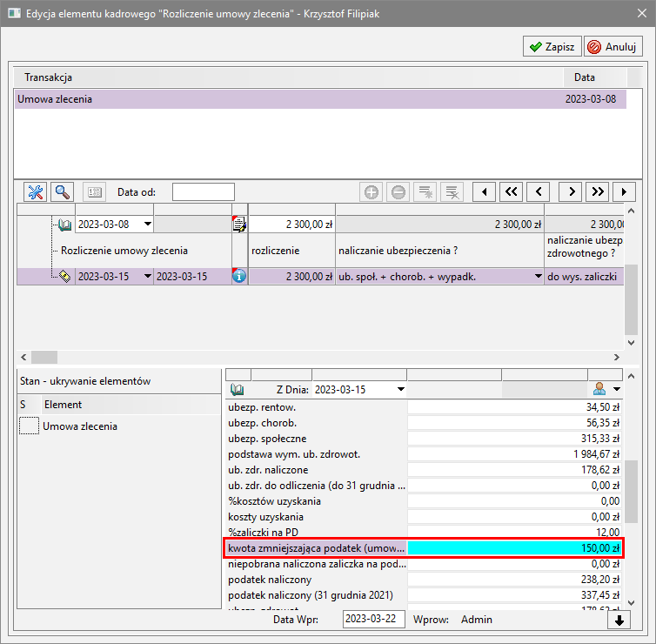The image size is (656, 644).
Task: Click the greyed-out form icon beside Data od
Action: [95, 192]
